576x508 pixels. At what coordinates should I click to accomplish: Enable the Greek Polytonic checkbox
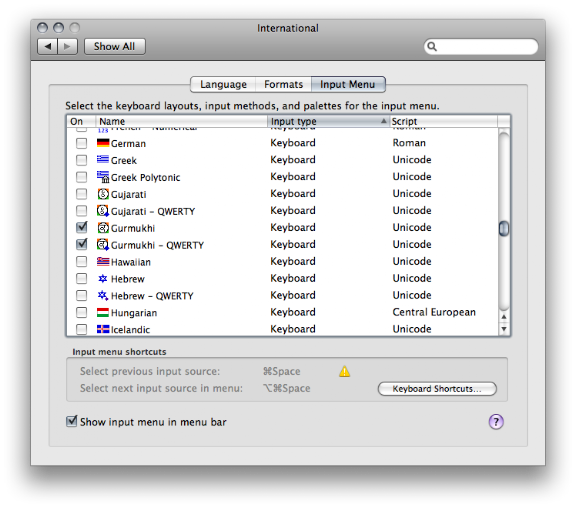tap(81, 177)
